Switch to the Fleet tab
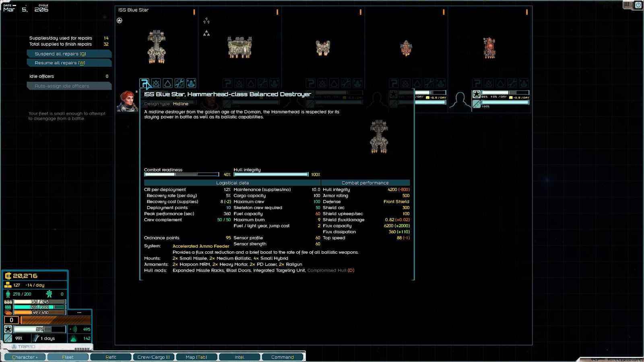The width and height of the screenshot is (644, 362). coord(68,357)
